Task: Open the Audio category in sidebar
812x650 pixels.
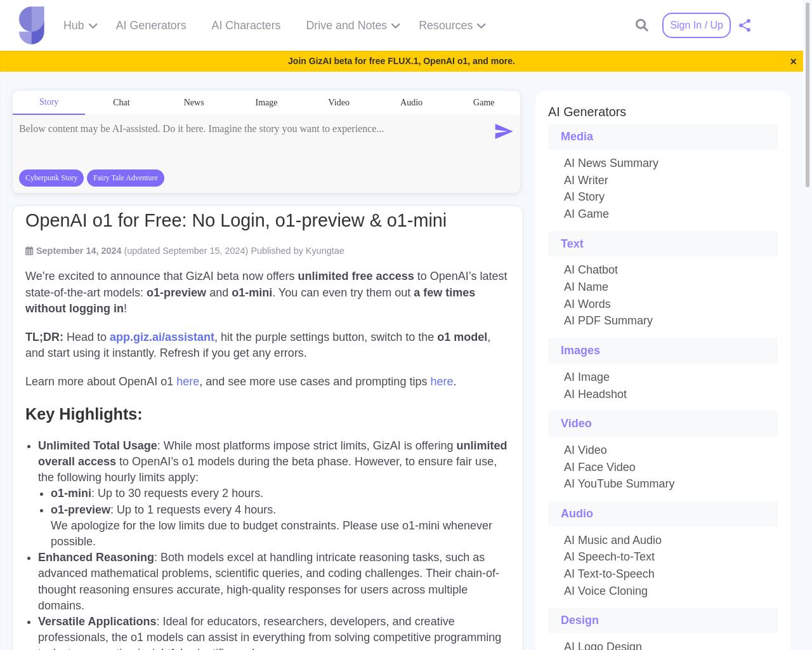Action: pyautogui.click(x=663, y=514)
